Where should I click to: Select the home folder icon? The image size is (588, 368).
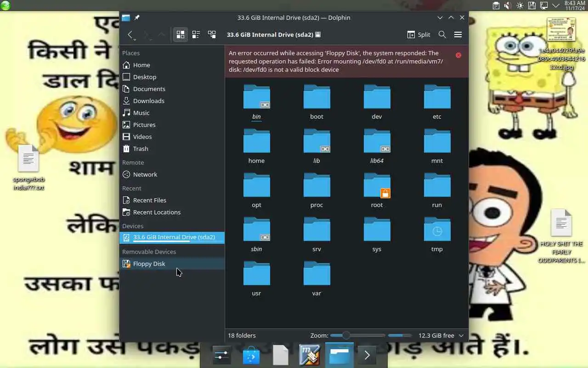(256, 141)
